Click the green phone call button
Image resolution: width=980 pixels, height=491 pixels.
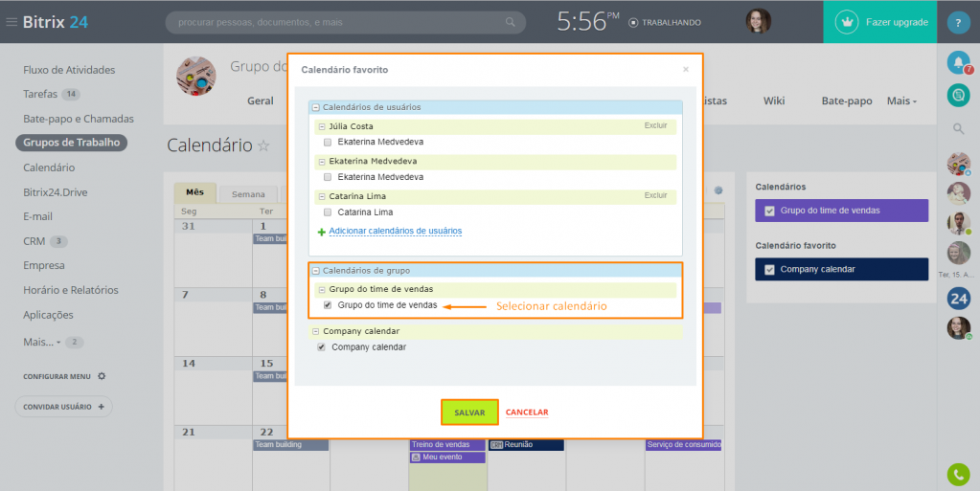(958, 474)
